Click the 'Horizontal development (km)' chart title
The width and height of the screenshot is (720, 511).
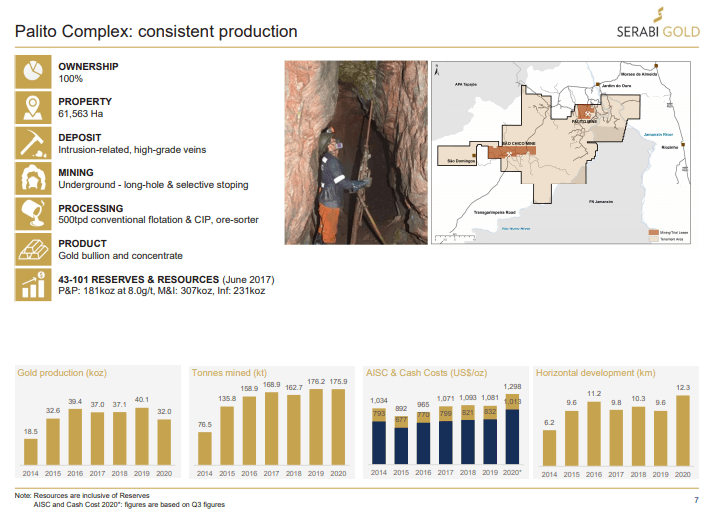click(x=596, y=373)
